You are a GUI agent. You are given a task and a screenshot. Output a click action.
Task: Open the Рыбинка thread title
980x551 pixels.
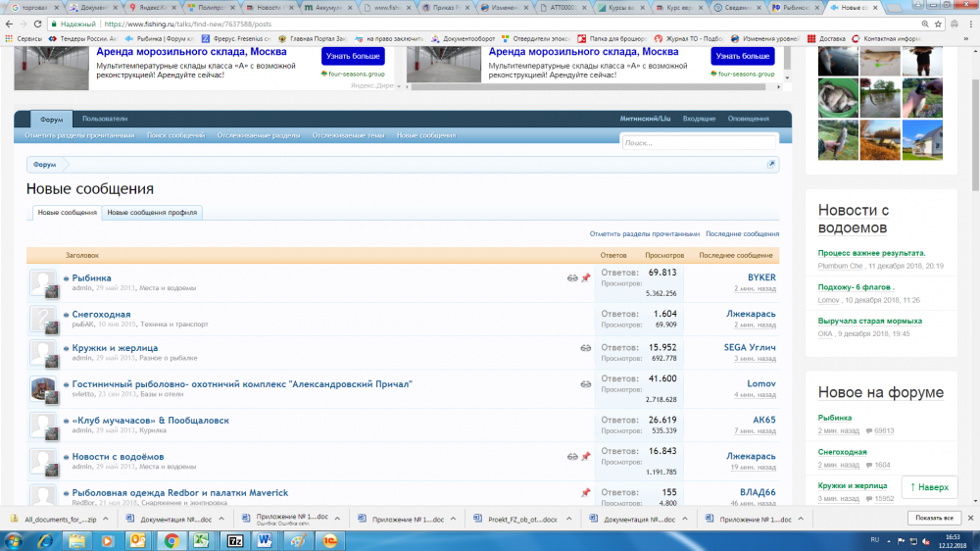91,277
